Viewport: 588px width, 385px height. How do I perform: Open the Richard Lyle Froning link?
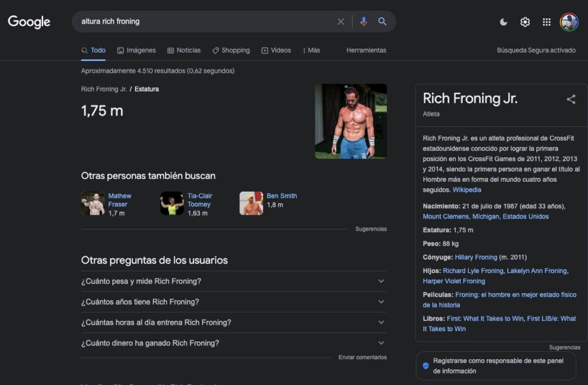473,271
